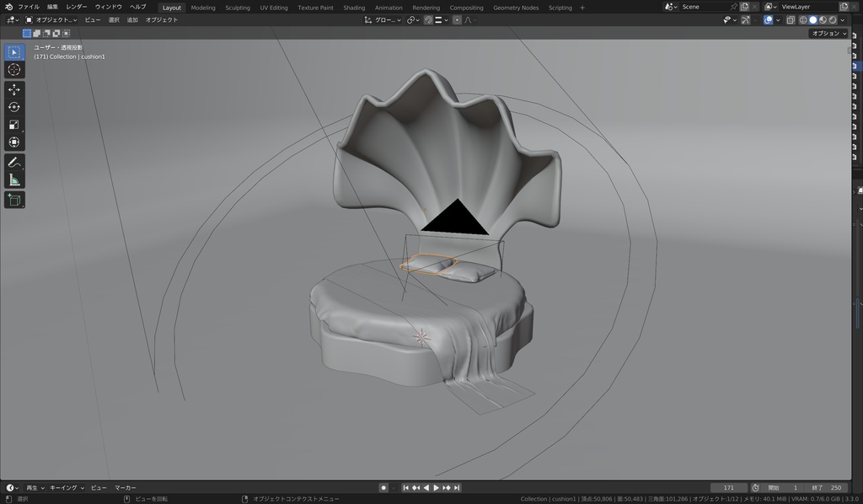Screen dimensions: 863x504
Task: Open the ファイル menu
Action: pyautogui.click(x=29, y=7)
